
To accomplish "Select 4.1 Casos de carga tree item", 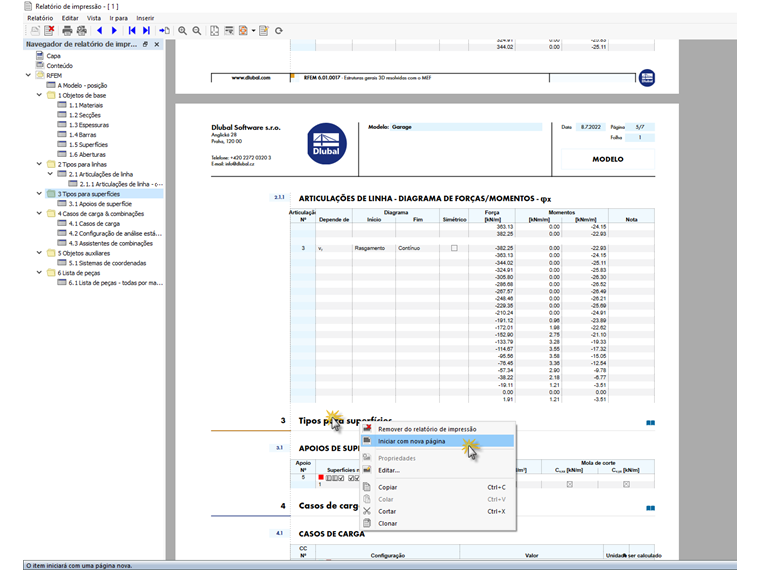I will coord(94,223).
